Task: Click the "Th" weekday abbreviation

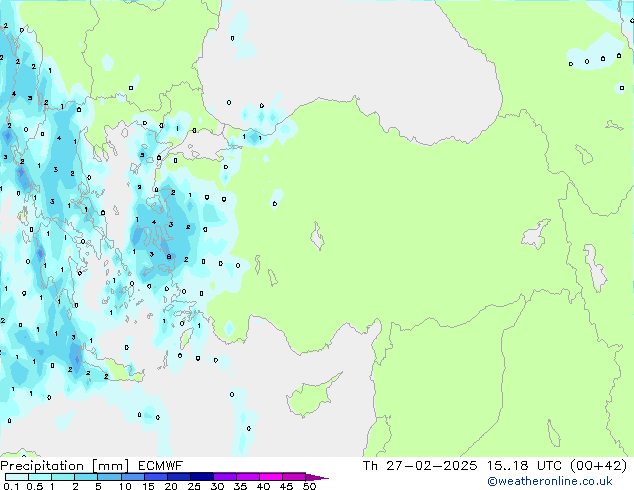Action: (x=370, y=466)
